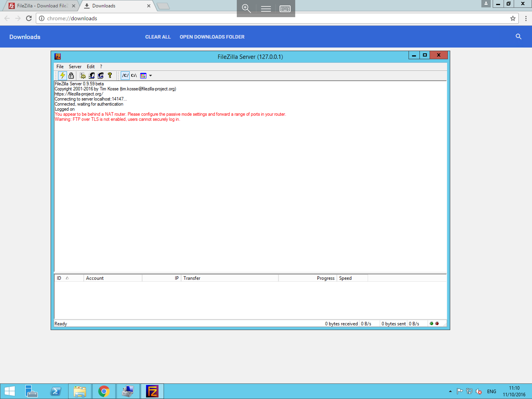Select the C:\ path display toggle
This screenshot has width=532, height=399.
134,76
